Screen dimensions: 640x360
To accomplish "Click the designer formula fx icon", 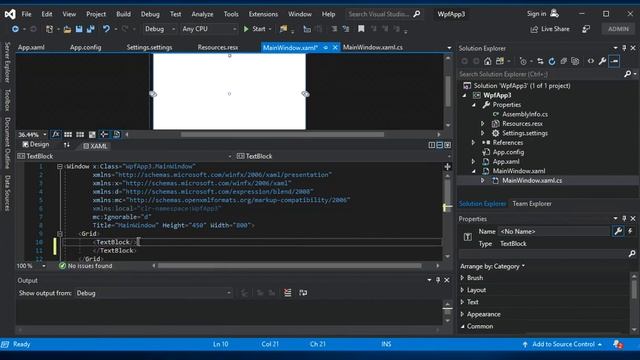I will click(56, 134).
